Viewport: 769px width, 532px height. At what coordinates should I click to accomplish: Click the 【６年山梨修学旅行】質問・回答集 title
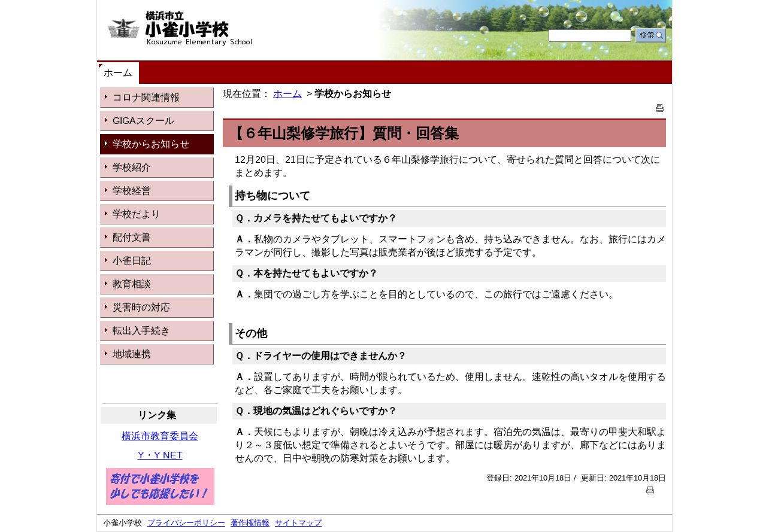(x=444, y=133)
